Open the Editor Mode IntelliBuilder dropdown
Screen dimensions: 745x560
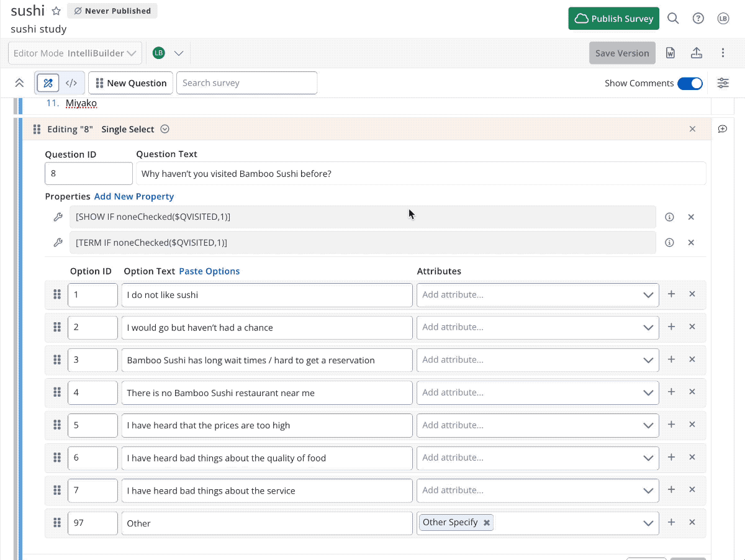(x=75, y=53)
